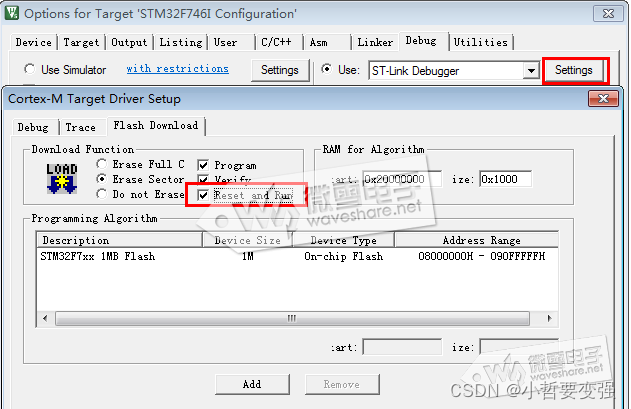Toggle the Verify checkbox
The image size is (631, 409).
point(203,179)
